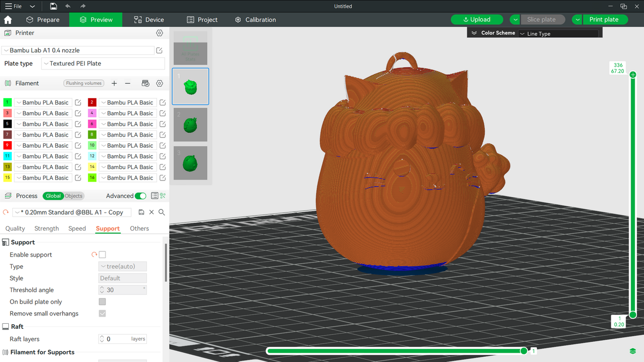Click the Home icon in top bar

click(x=8, y=20)
